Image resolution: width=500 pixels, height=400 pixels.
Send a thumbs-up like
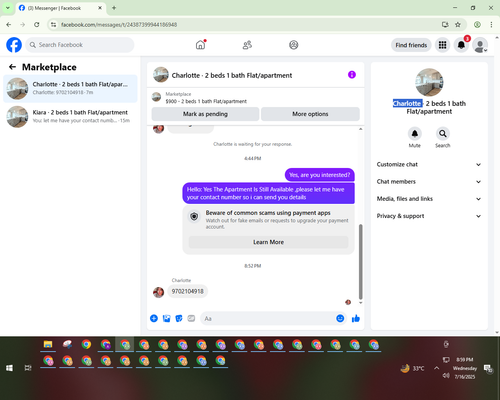click(356, 318)
